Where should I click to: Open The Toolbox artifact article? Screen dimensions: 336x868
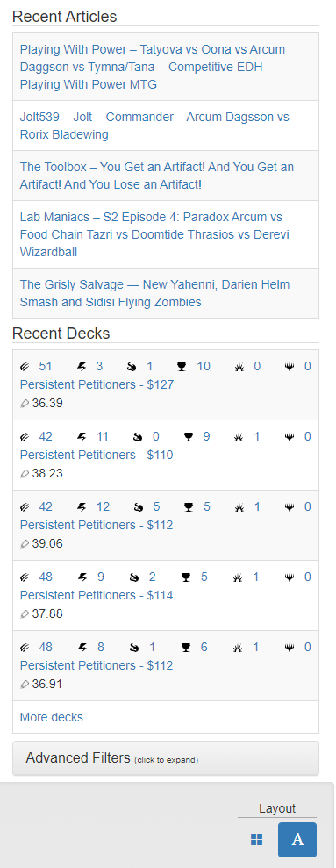click(x=157, y=176)
